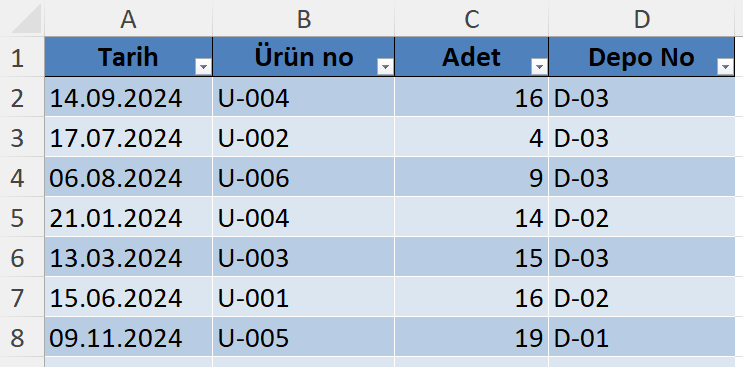Select the Adet cell with value 4
The height and width of the screenshot is (367, 743).
(471, 137)
